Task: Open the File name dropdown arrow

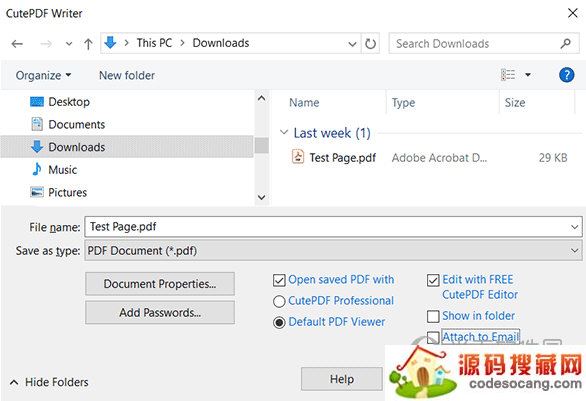Action: point(574,227)
